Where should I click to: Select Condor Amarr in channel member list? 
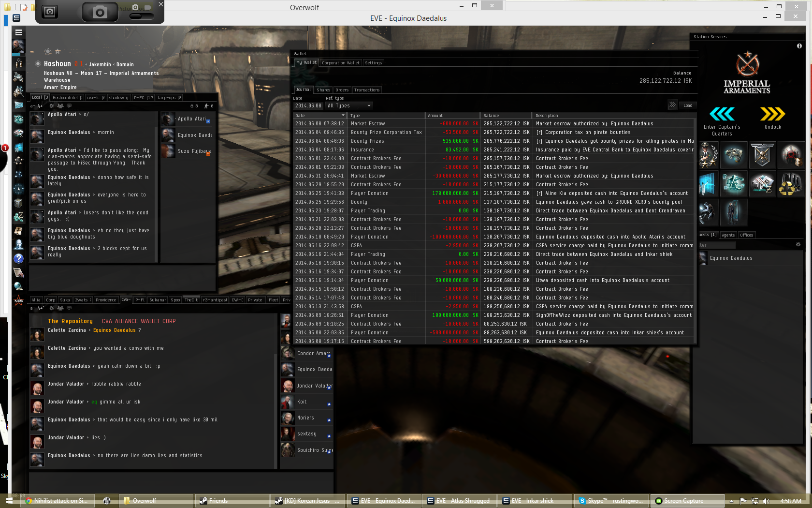[307, 354]
